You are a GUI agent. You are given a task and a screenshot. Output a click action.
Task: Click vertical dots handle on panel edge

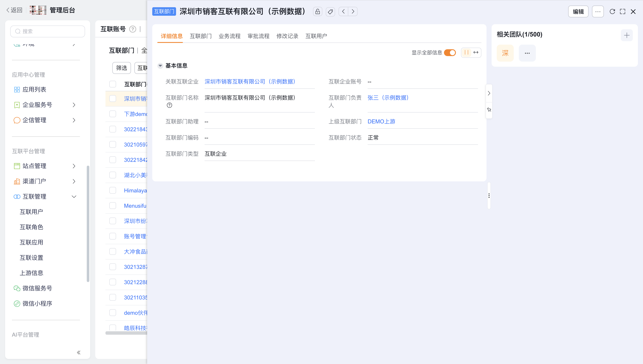(489, 196)
